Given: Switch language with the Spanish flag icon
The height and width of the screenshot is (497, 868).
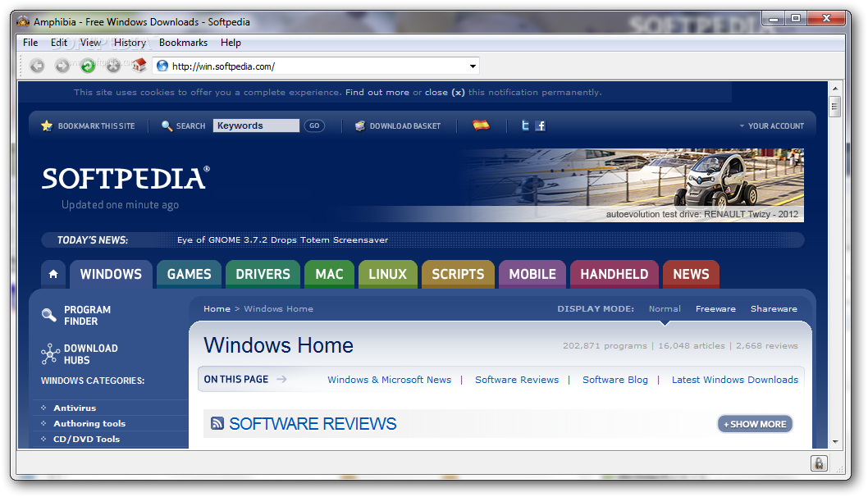Looking at the screenshot, I should [x=481, y=125].
